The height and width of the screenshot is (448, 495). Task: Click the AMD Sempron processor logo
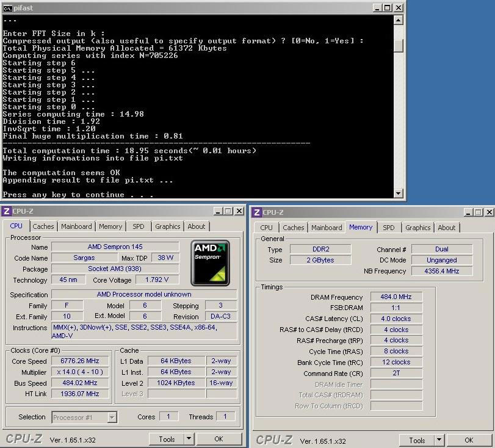(210, 263)
